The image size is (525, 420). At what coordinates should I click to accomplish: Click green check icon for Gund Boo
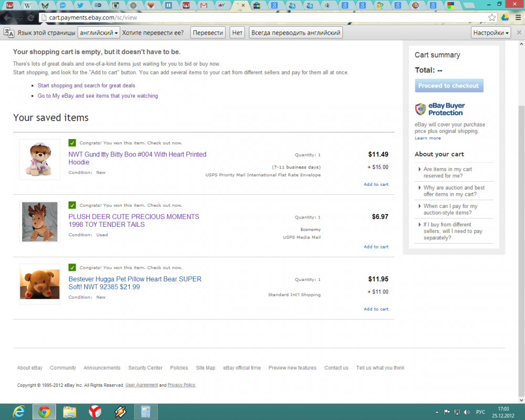pos(72,143)
